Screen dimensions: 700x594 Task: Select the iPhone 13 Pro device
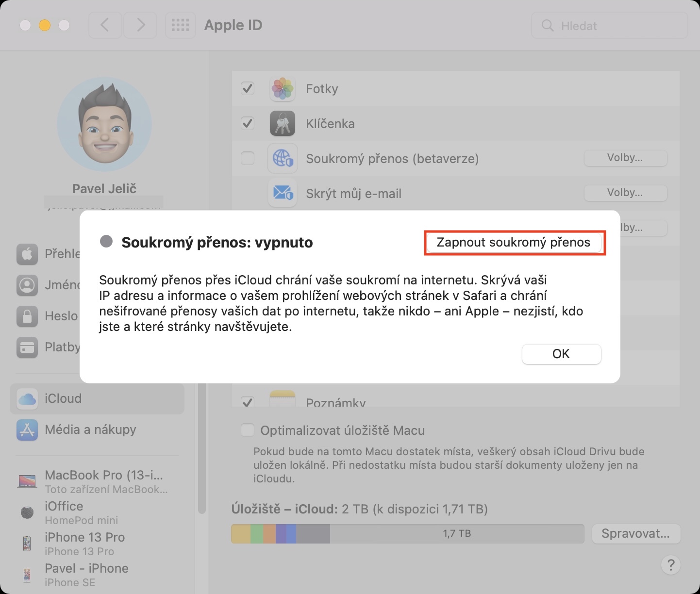tap(97, 544)
